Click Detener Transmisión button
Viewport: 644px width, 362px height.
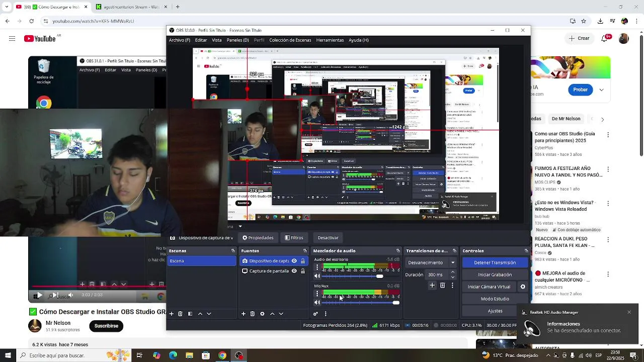(x=495, y=262)
